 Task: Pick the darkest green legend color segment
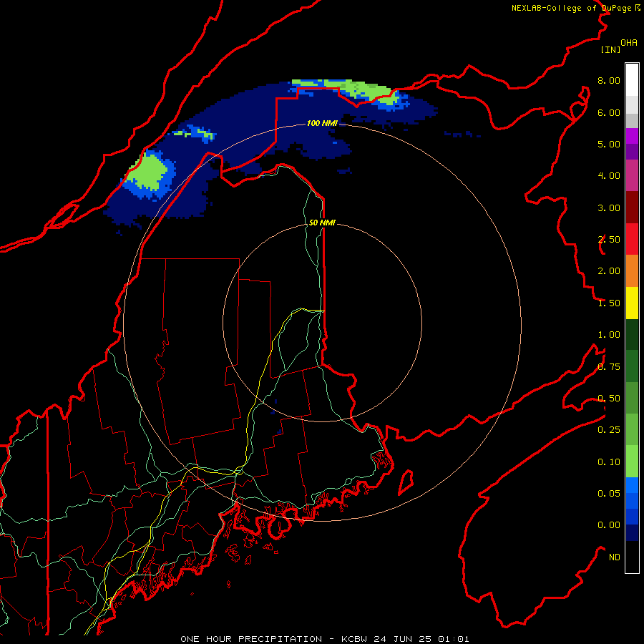click(632, 334)
